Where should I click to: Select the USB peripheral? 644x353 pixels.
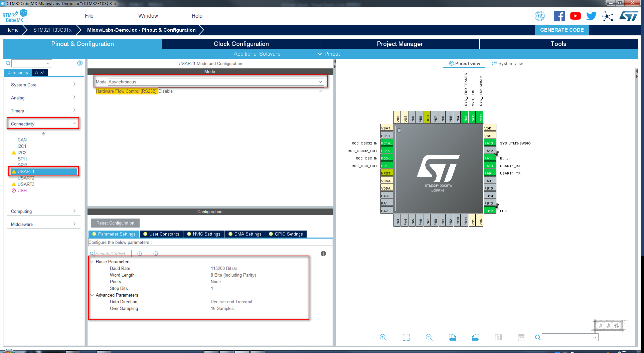(22, 191)
